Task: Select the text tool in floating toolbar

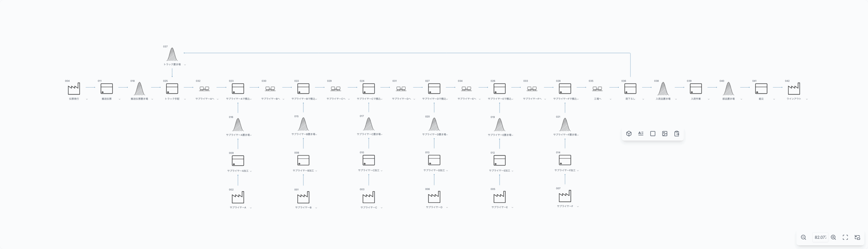Action: click(x=640, y=134)
